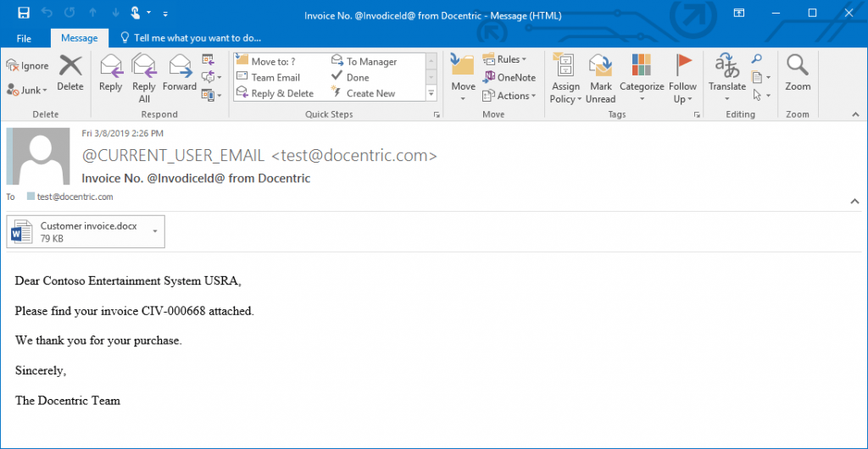The width and height of the screenshot is (868, 449).
Task: Click the sender's avatar picture
Action: (37, 157)
